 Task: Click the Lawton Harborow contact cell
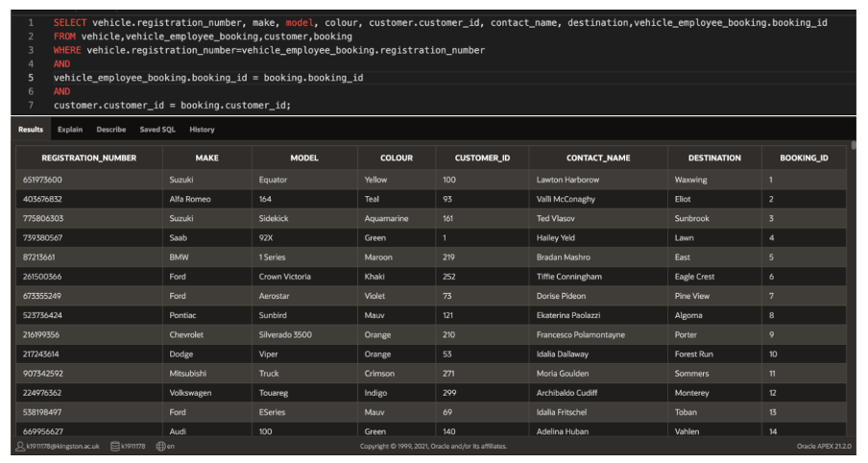click(x=567, y=180)
